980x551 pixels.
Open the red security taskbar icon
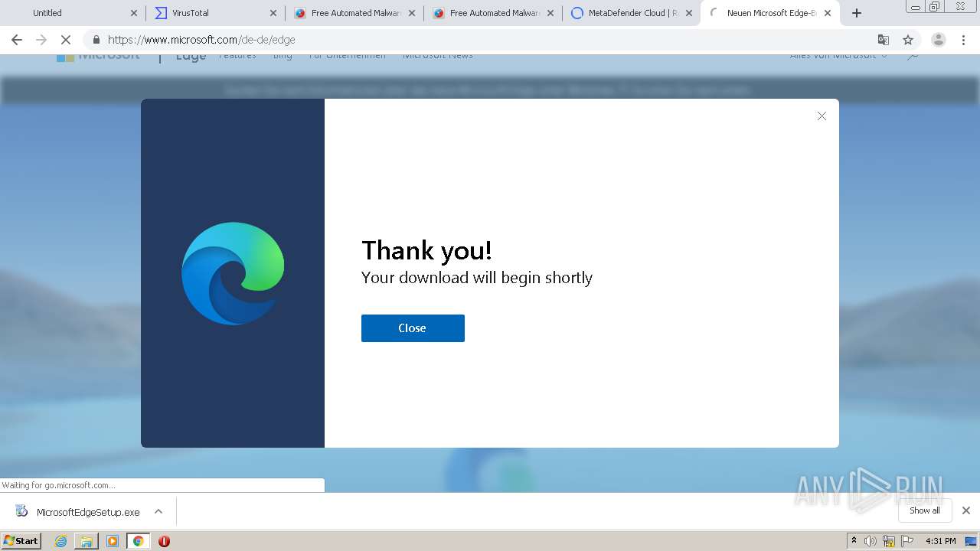pyautogui.click(x=164, y=541)
